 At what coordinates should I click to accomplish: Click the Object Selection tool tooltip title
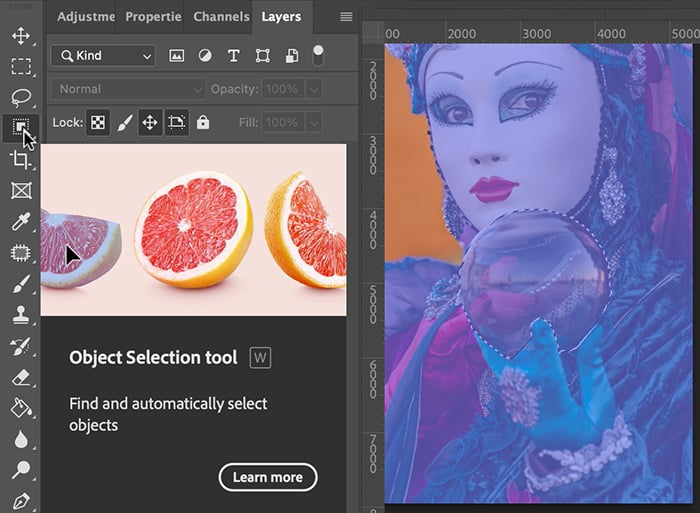(153, 358)
